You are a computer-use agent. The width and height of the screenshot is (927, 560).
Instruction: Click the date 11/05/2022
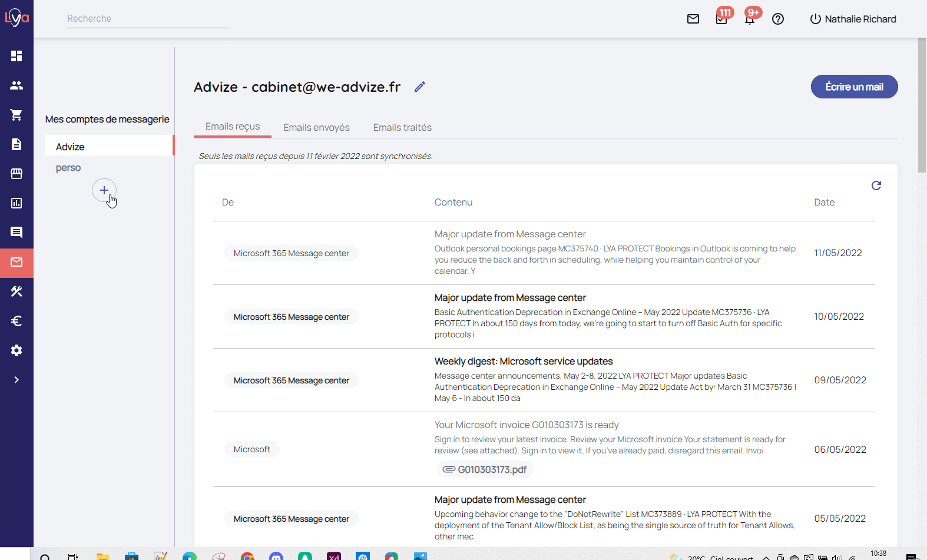tap(838, 253)
